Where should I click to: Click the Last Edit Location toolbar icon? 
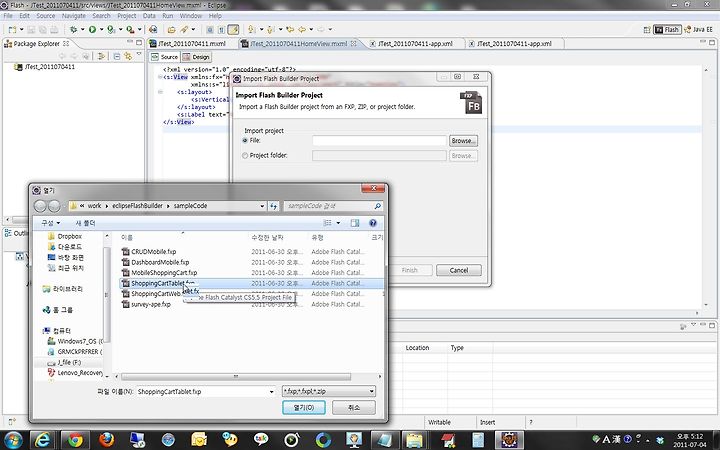click(x=290, y=30)
